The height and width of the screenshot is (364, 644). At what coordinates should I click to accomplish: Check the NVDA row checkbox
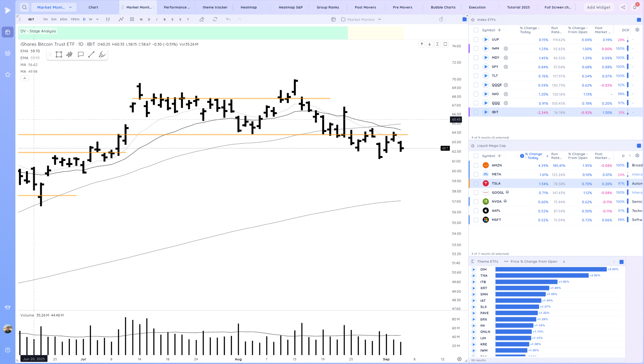[x=476, y=202]
